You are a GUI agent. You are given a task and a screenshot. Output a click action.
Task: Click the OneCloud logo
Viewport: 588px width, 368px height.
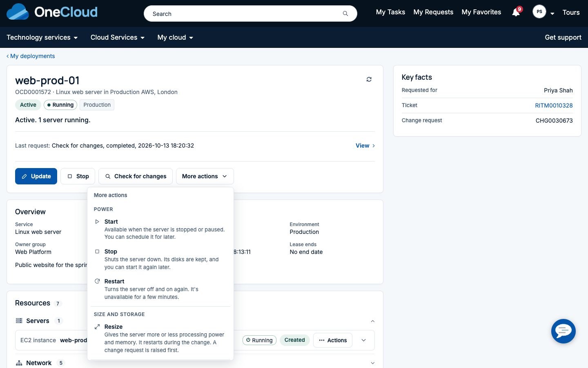[x=52, y=12]
